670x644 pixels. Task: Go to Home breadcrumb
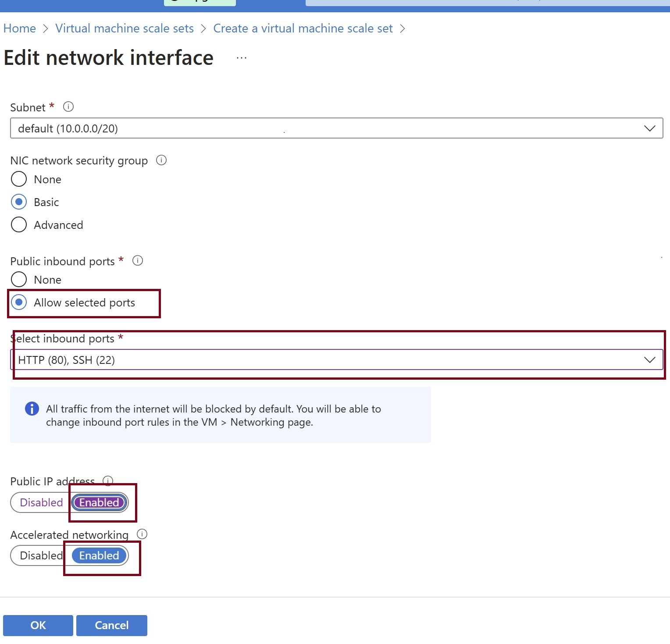(20, 28)
